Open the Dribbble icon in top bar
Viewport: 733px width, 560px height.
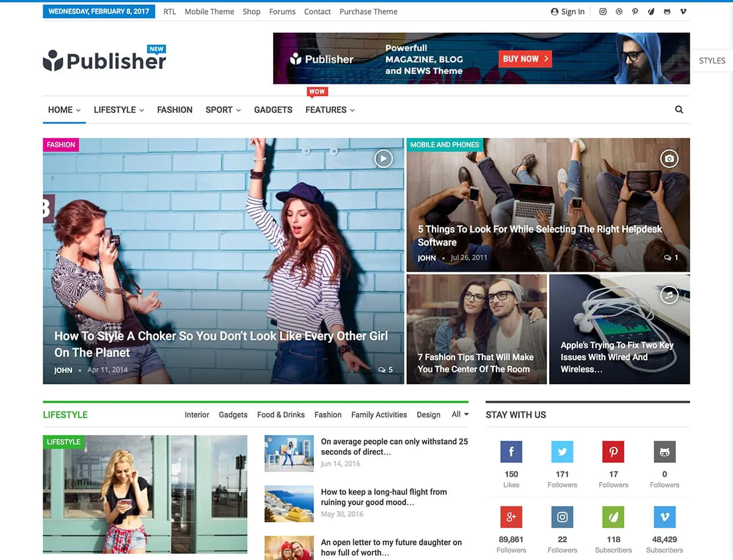pos(619,12)
